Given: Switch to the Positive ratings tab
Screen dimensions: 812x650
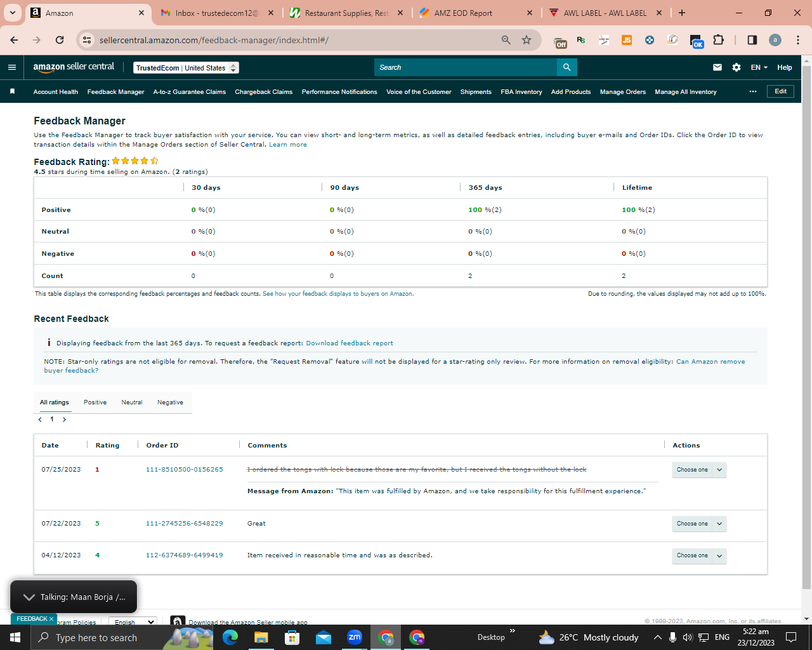Looking at the screenshot, I should (95, 402).
